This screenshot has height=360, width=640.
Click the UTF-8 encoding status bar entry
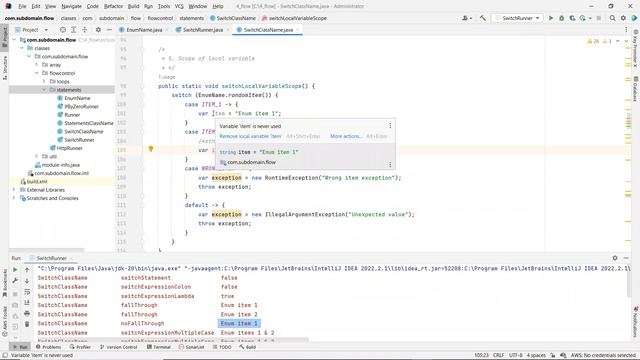coord(516,356)
